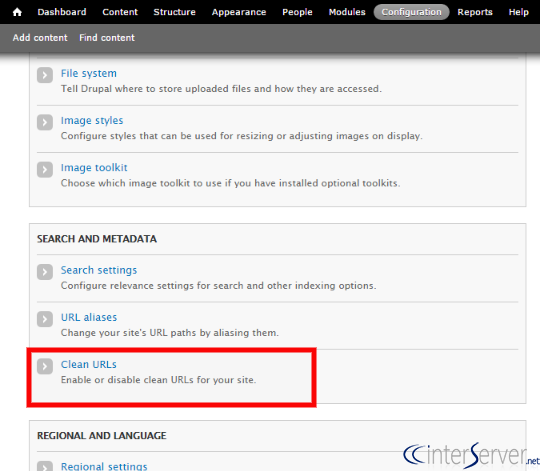Open the Structure menu
540x471 pixels.
click(x=174, y=12)
